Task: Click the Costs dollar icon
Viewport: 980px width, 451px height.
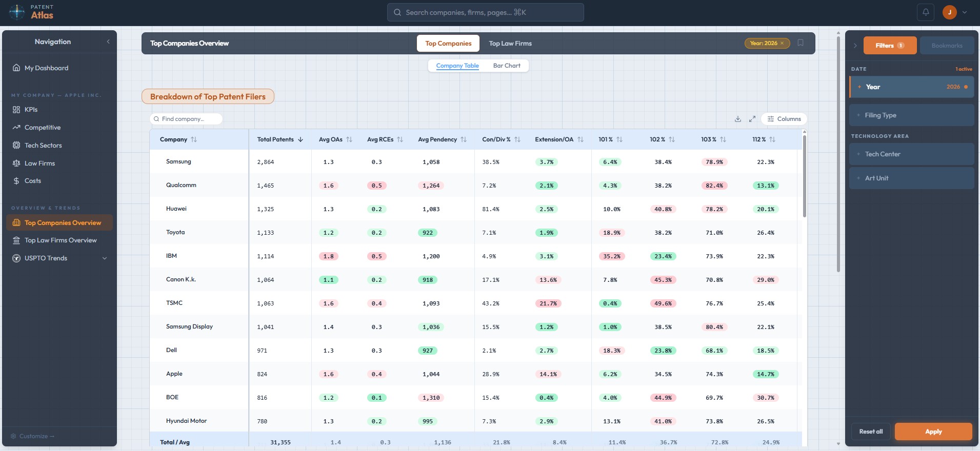Action: tap(16, 181)
